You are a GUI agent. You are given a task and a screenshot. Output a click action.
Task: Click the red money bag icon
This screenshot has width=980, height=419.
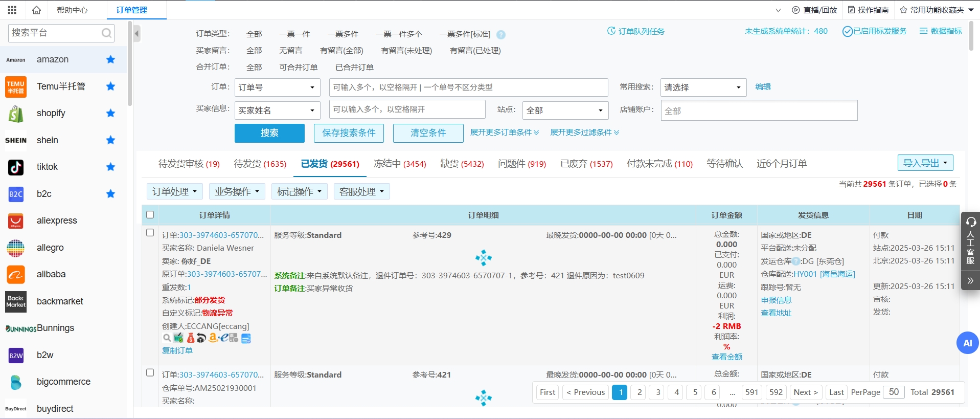point(191,338)
